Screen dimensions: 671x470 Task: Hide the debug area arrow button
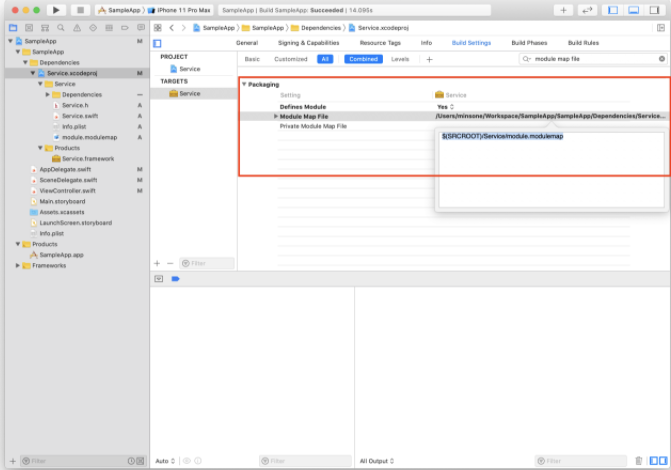click(159, 279)
